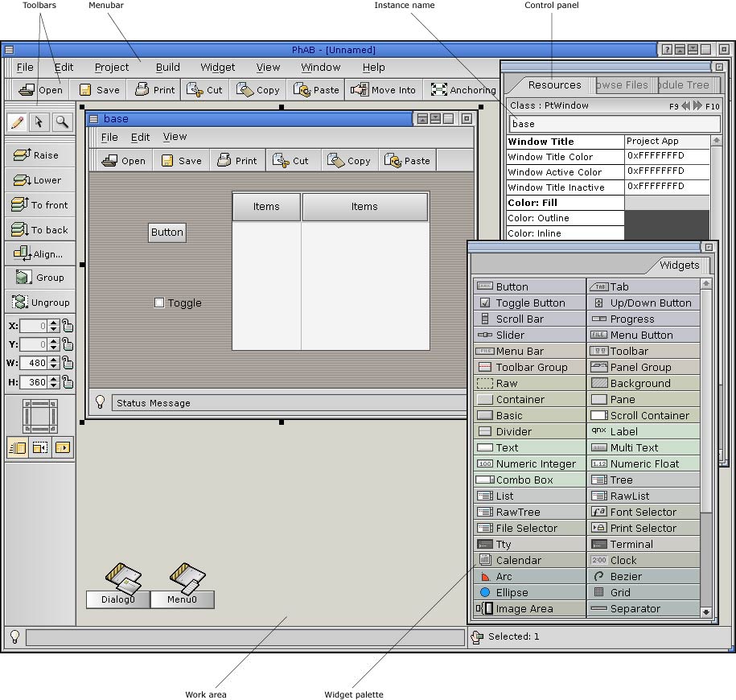Click the instance name field containing base
The image size is (736, 700).
(x=615, y=124)
